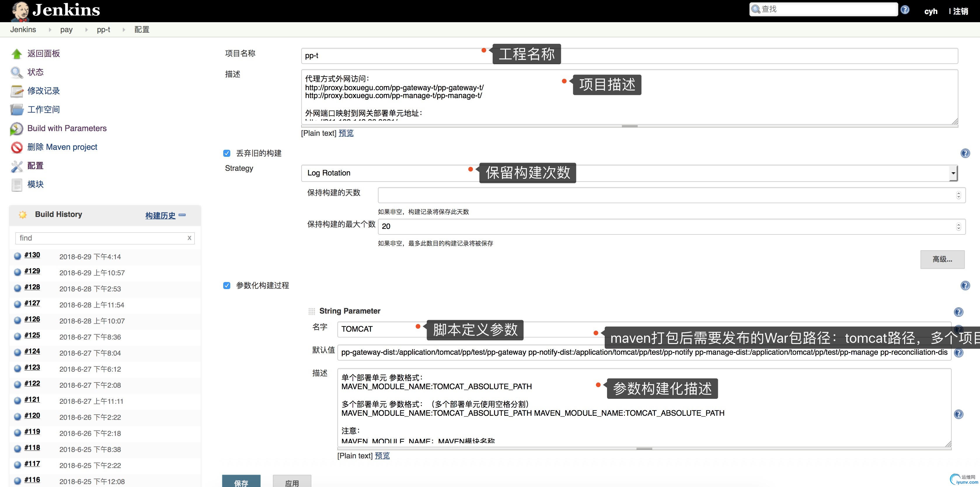Click the Build with Parameters clock icon

point(16,128)
